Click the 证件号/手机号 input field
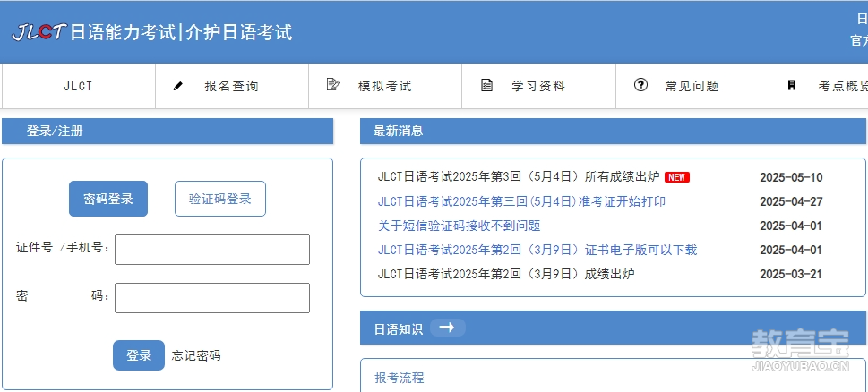 click(212, 250)
